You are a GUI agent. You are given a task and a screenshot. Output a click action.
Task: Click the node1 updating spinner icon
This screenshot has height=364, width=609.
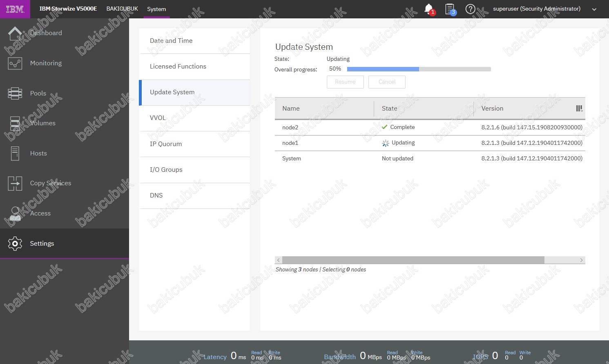tap(386, 143)
